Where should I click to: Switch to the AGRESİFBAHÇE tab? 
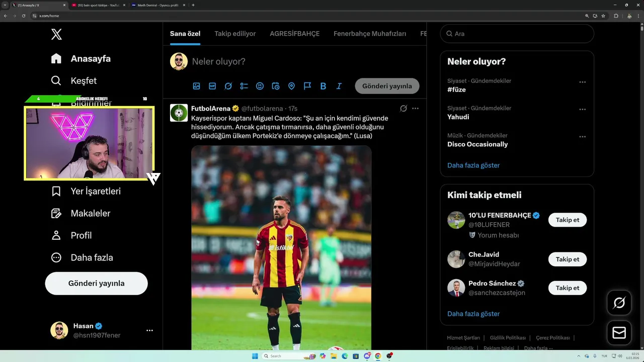295,34
